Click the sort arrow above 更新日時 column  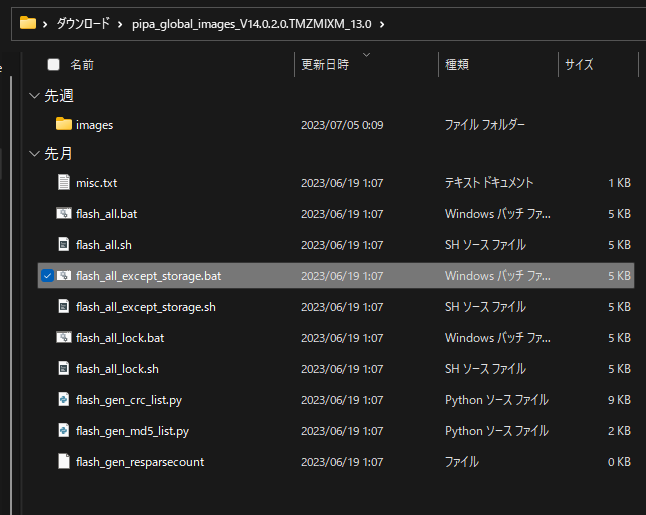366,54
